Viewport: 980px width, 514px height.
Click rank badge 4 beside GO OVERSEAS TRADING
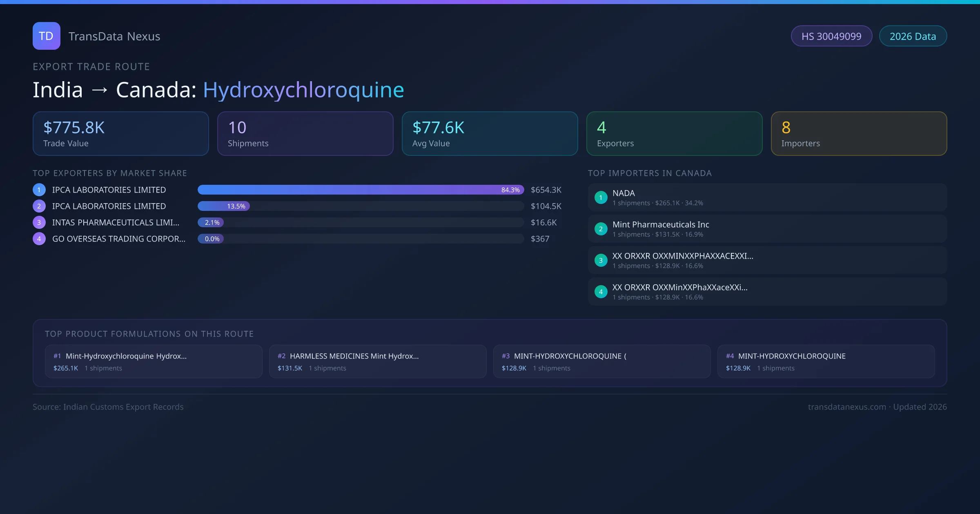tap(39, 239)
